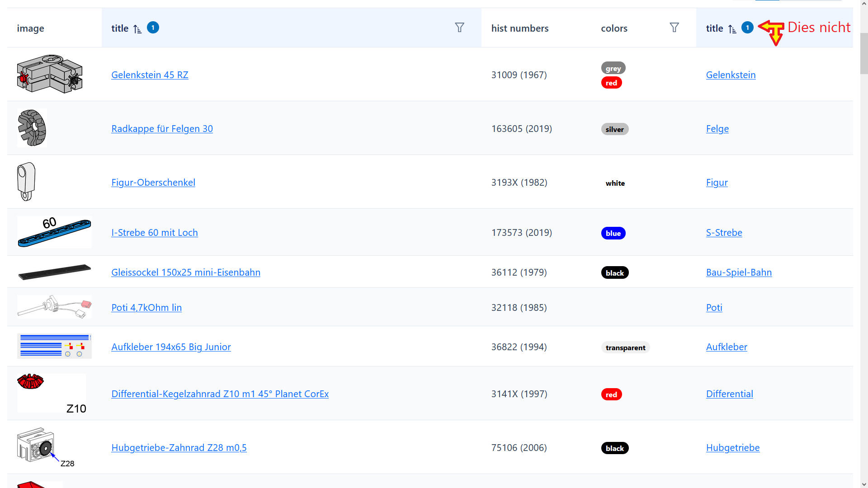Screen dimensions: 868x488
Task: Click sort ascending icon in right title header
Action: click(x=732, y=29)
